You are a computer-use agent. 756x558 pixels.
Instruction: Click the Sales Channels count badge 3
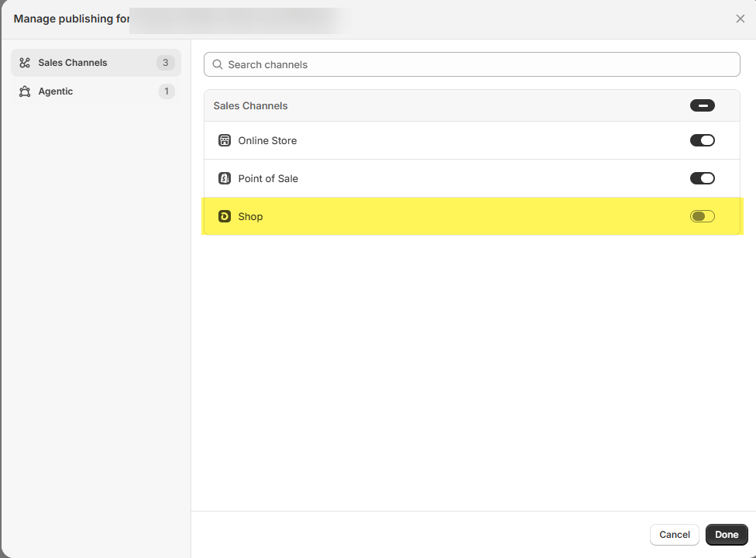tap(166, 63)
